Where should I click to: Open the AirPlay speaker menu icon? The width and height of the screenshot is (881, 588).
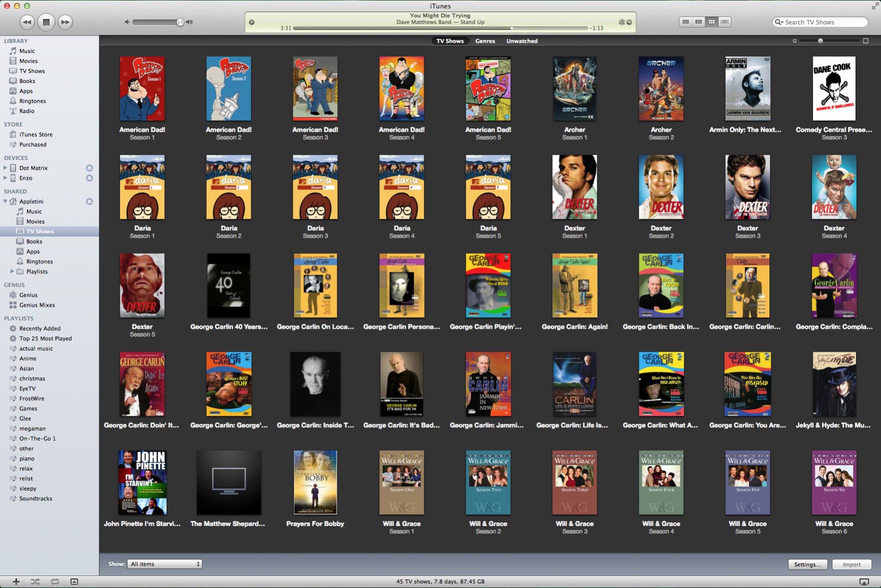tap(864, 581)
